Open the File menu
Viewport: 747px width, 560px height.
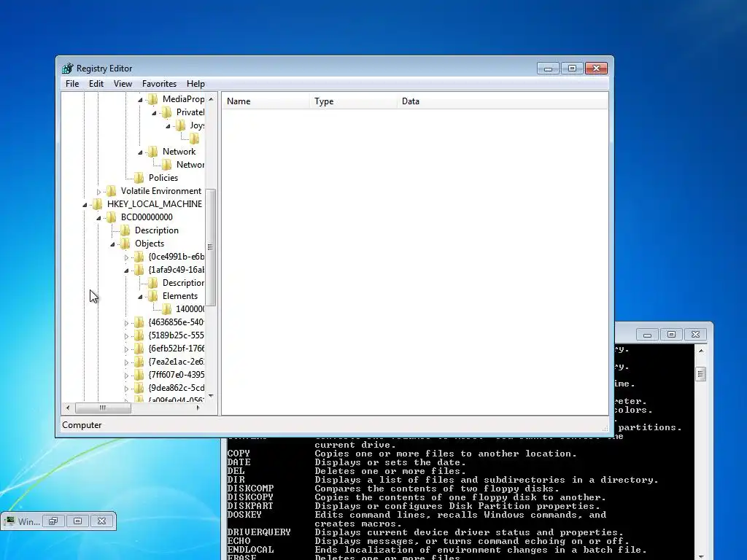(72, 84)
